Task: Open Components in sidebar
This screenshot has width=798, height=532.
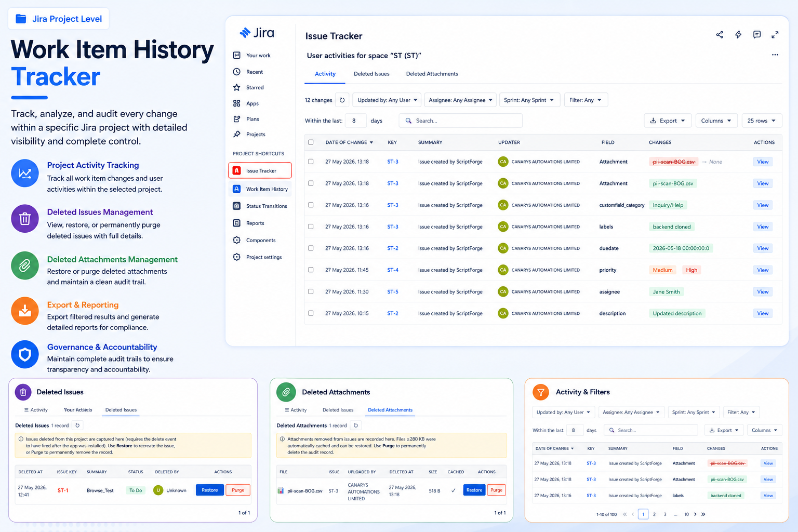Action: point(261,240)
